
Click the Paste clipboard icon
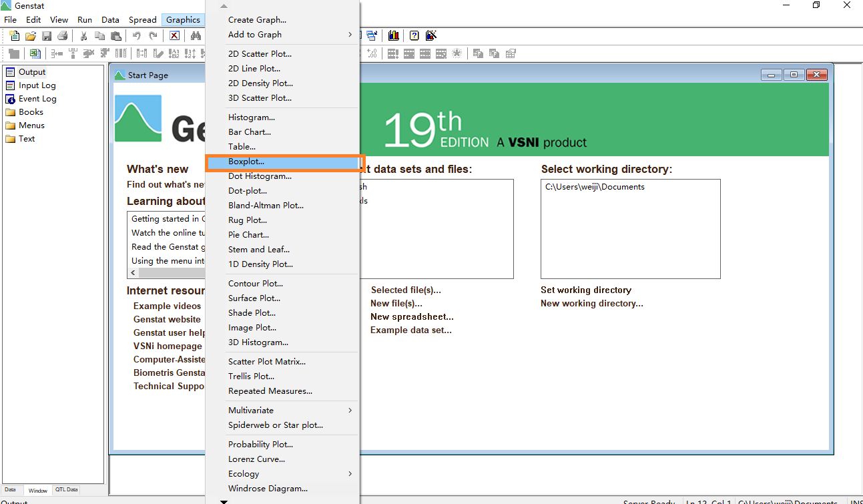click(x=116, y=36)
